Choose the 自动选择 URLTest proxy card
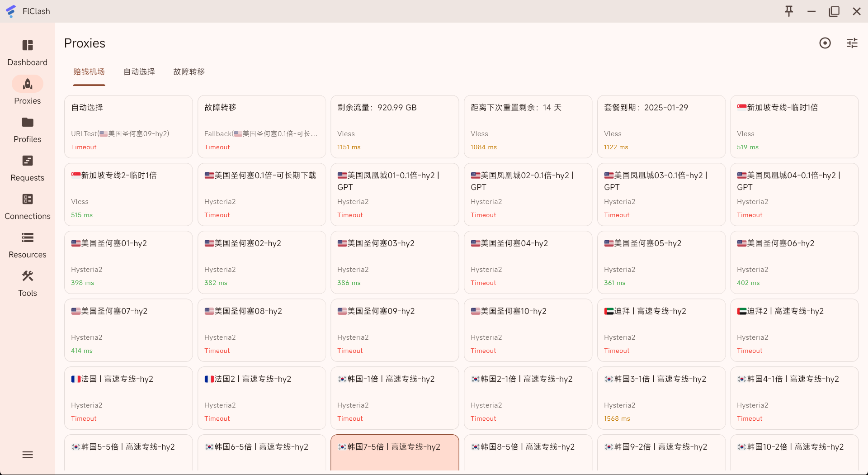Screen dimensions: 868x475 [128, 127]
